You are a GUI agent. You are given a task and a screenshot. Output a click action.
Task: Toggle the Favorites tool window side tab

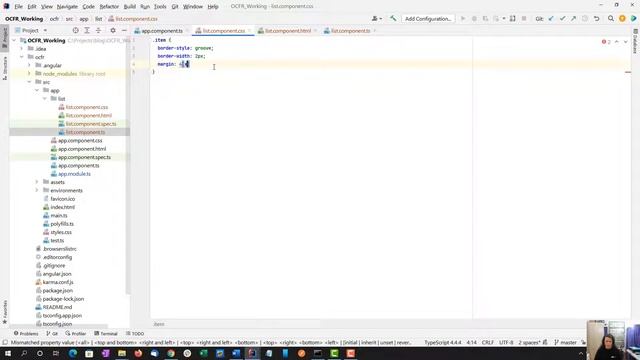coord(4,312)
